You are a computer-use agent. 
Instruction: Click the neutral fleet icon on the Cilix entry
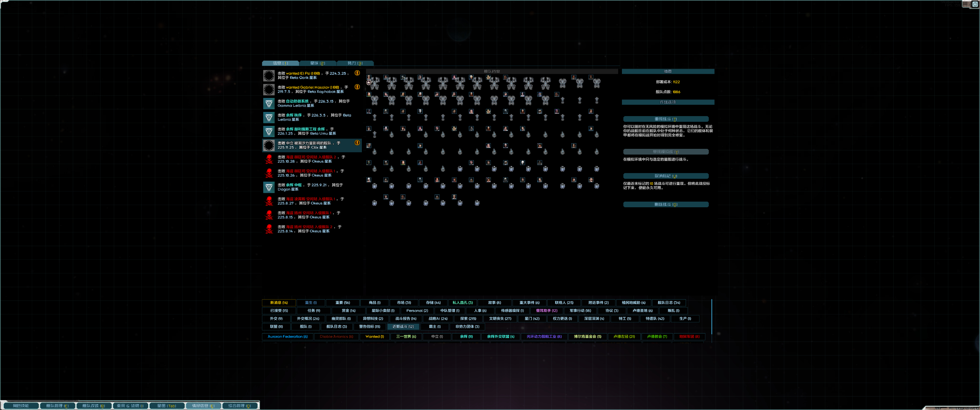pos(269,145)
